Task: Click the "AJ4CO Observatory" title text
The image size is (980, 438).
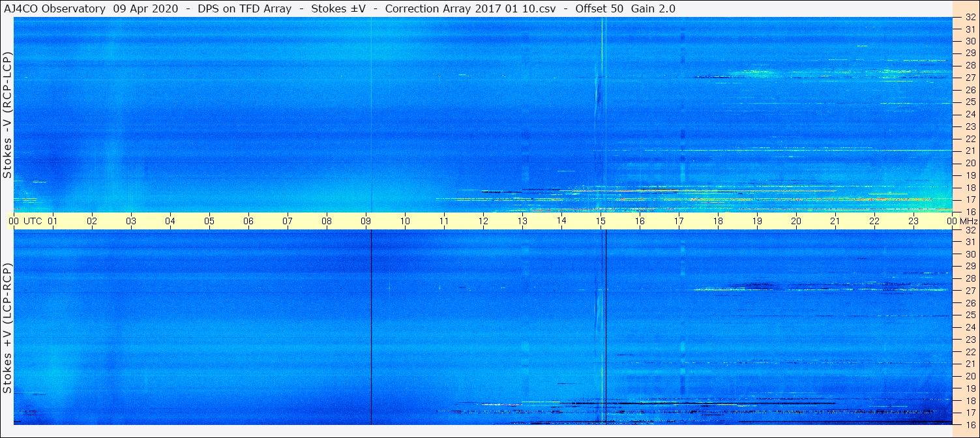Action: (54, 8)
